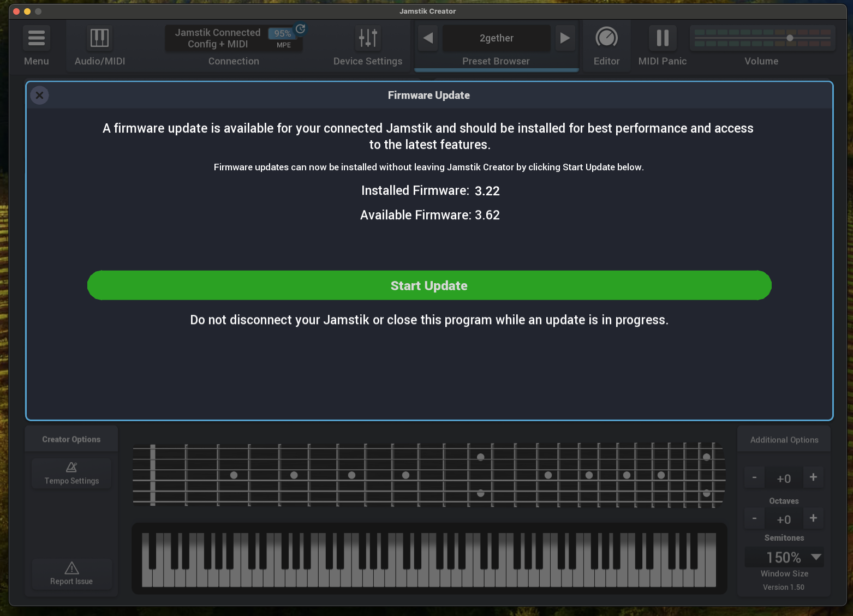Click a key on the piano keyboard

point(428,576)
